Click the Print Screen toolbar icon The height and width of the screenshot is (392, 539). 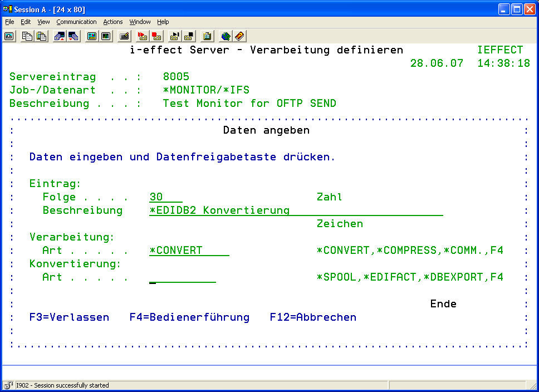click(9, 36)
